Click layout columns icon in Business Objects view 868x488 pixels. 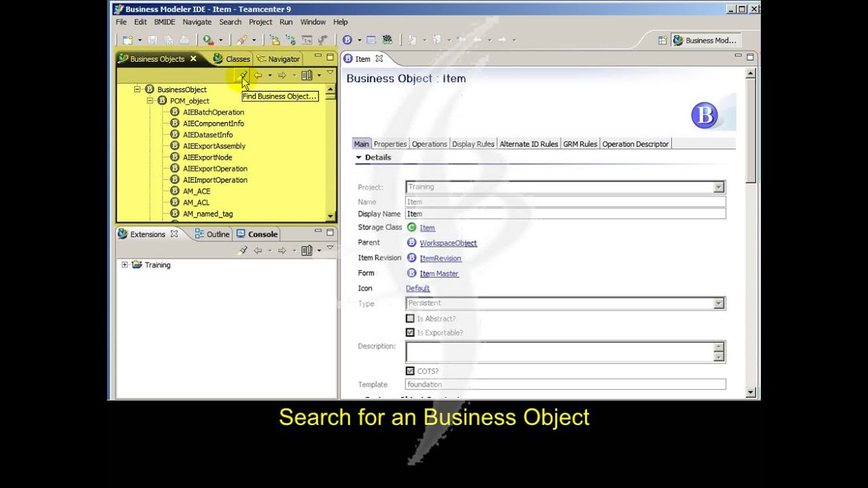(307, 75)
